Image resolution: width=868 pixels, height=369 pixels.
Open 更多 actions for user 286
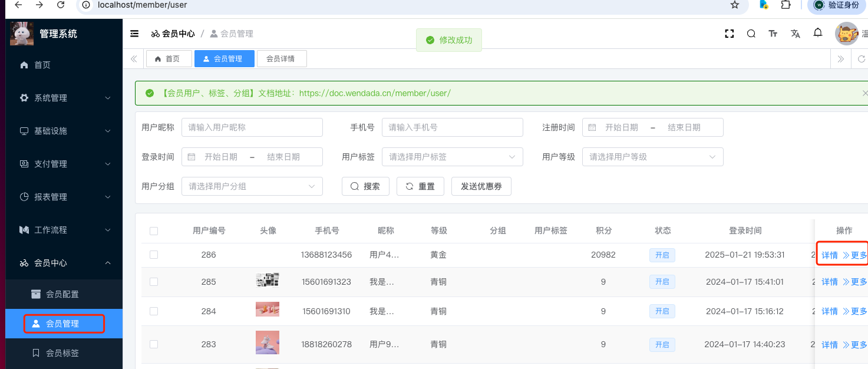coord(855,255)
